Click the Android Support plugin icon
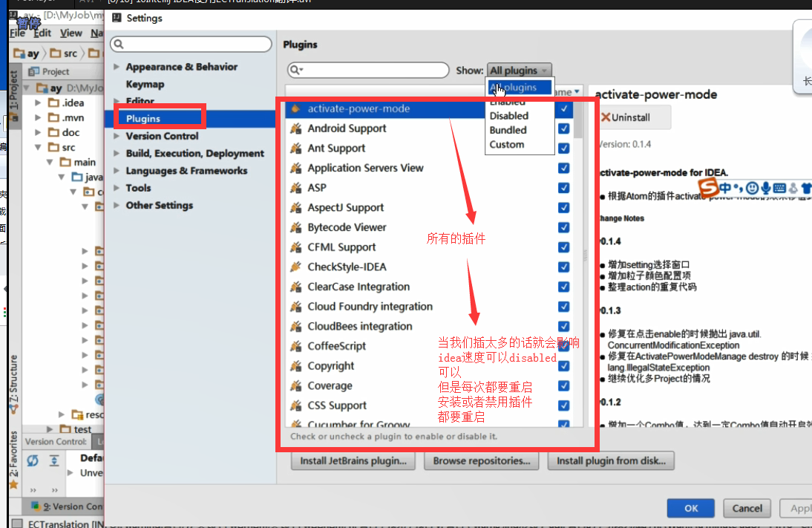 tap(295, 128)
